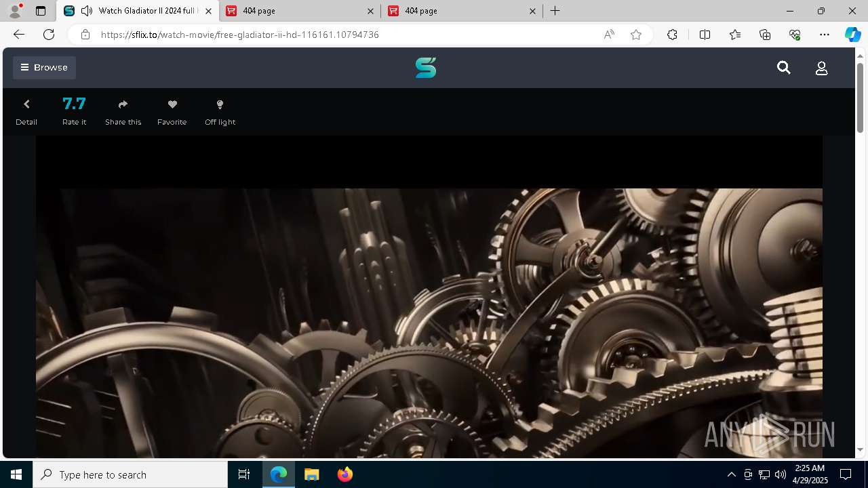
Task: Open Task View
Action: coord(244,474)
